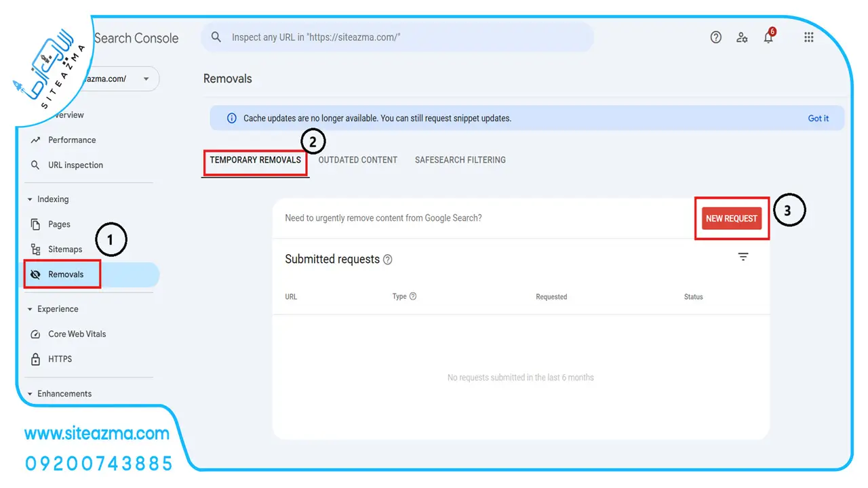Collapse the Experience section
The height and width of the screenshot is (488, 868).
(x=30, y=309)
